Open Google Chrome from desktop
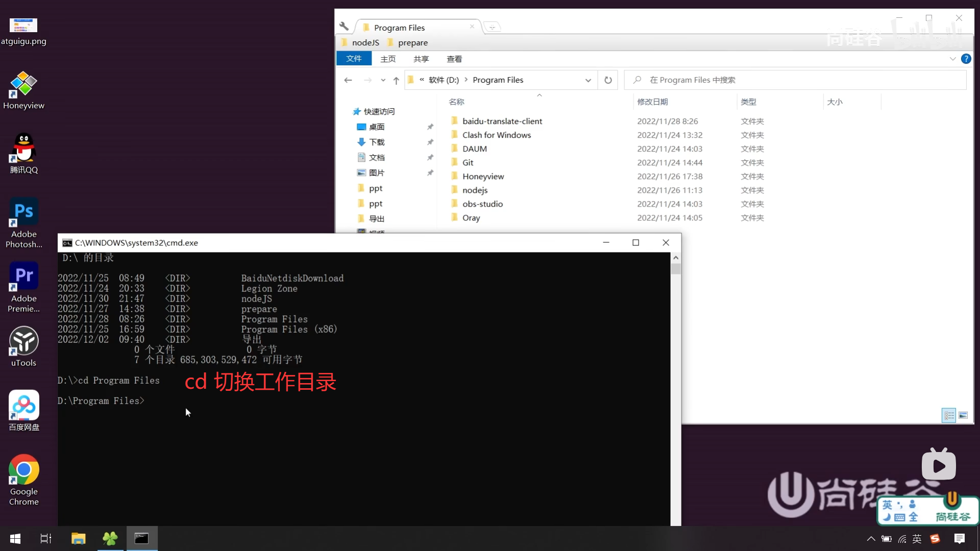This screenshot has height=551, width=980. (23, 470)
